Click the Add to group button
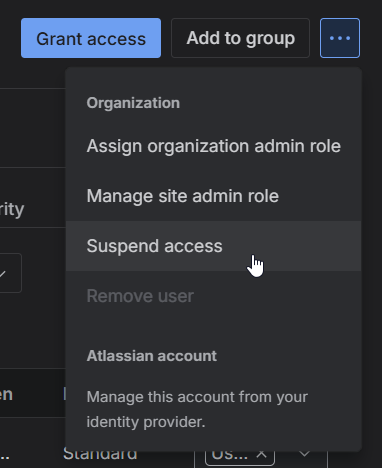 240,38
